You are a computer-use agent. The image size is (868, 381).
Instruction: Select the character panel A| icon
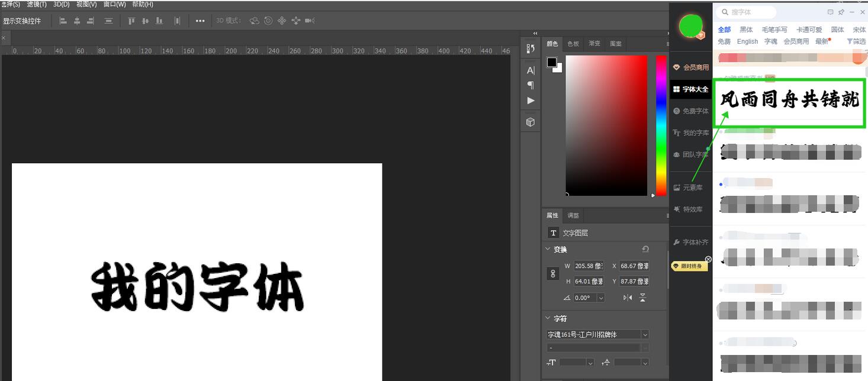[x=529, y=70]
